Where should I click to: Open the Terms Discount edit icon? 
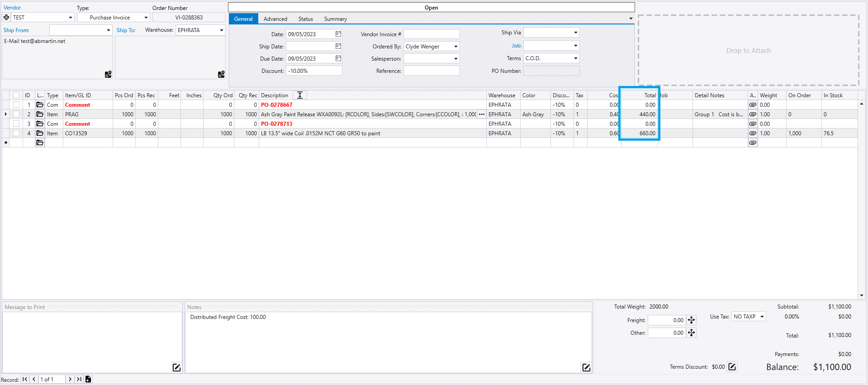point(732,367)
